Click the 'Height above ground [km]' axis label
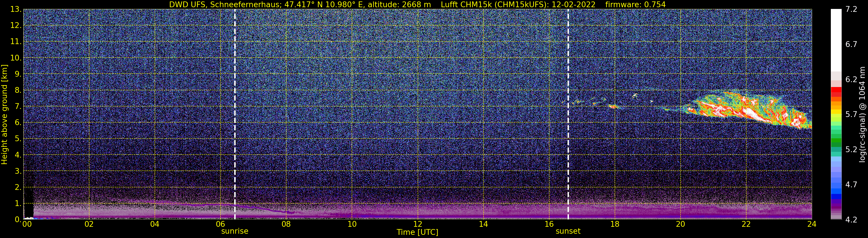 coord(4,115)
